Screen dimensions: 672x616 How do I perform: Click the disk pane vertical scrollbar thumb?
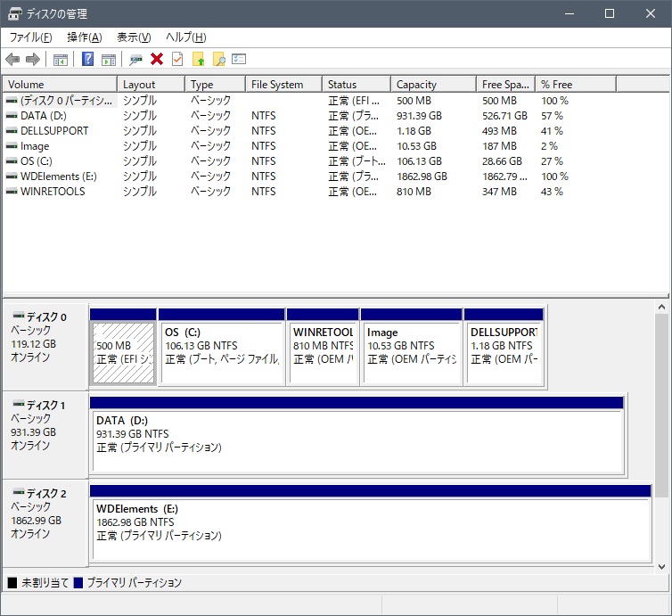tap(661, 405)
